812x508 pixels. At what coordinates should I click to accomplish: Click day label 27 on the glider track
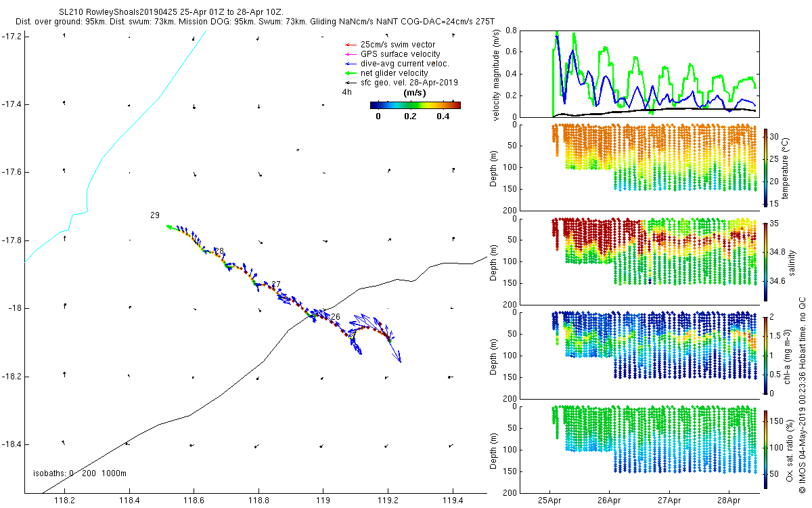276,284
